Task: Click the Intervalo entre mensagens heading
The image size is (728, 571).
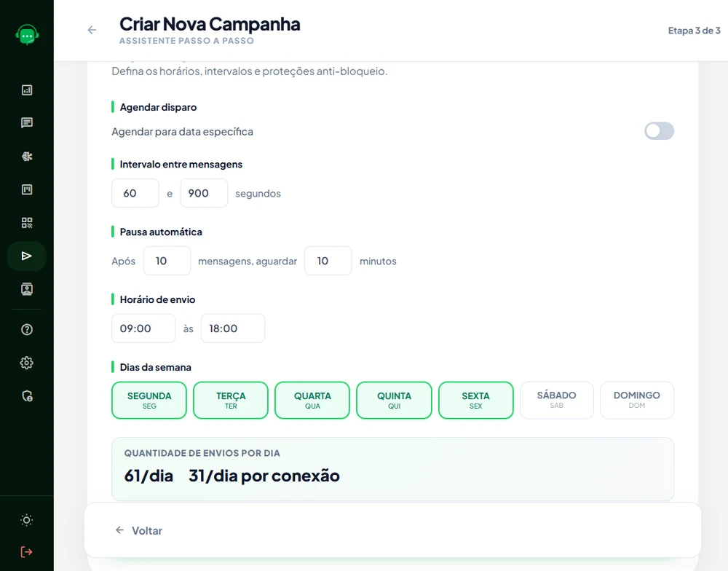Action: [181, 165]
